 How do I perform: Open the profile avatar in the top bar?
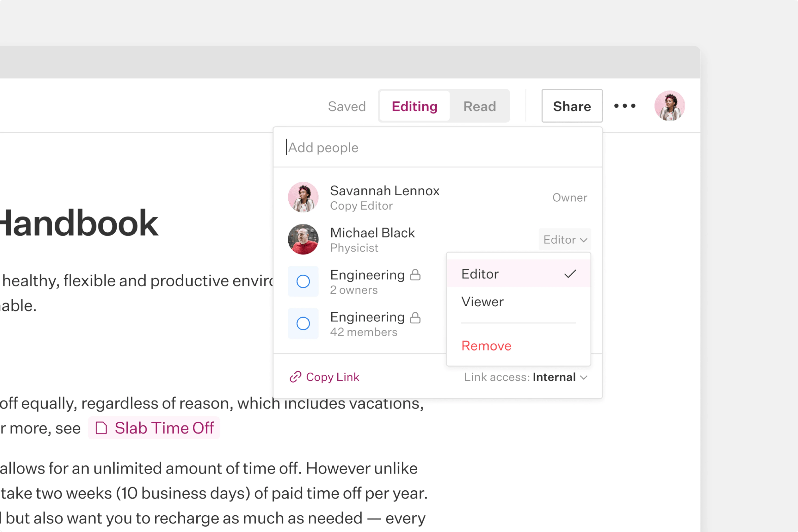tap(669, 106)
